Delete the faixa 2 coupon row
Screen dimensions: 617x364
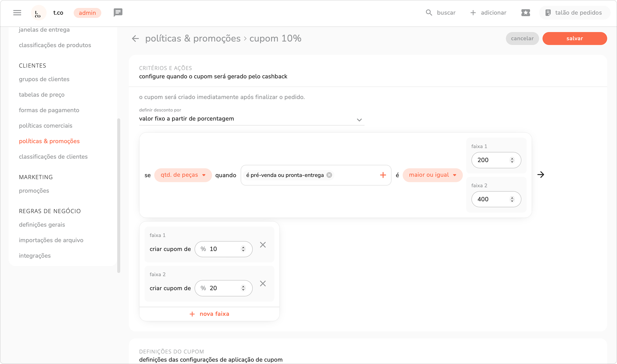click(263, 284)
